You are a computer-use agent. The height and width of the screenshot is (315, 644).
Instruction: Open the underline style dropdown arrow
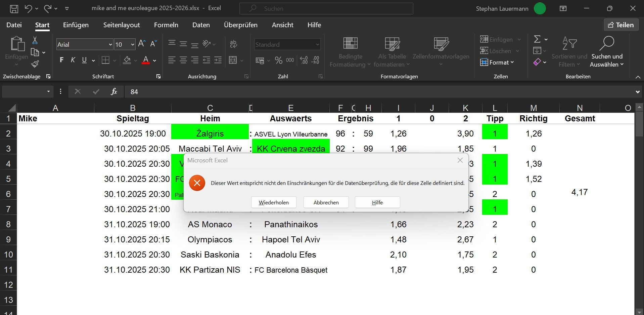(93, 61)
